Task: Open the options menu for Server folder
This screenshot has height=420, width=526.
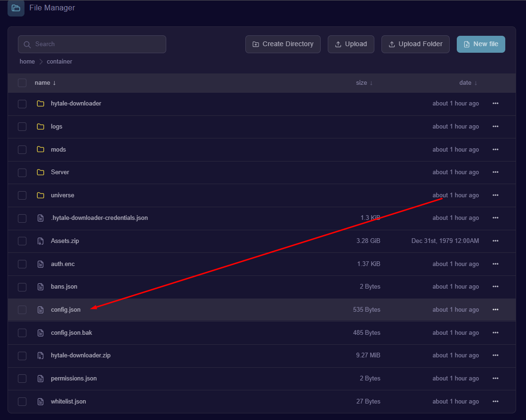Action: tap(495, 172)
